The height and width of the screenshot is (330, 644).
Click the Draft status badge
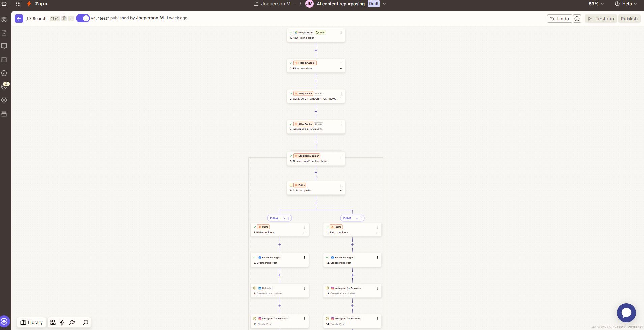coord(374,4)
